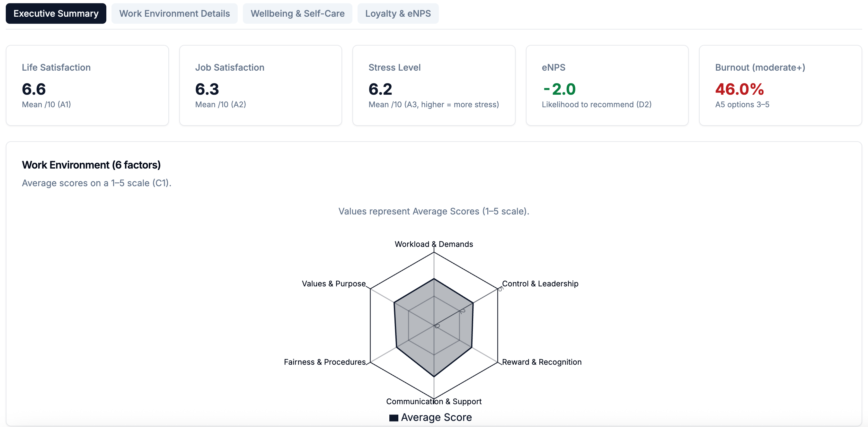
Task: Open the Executive Summary tab
Action: tap(56, 13)
